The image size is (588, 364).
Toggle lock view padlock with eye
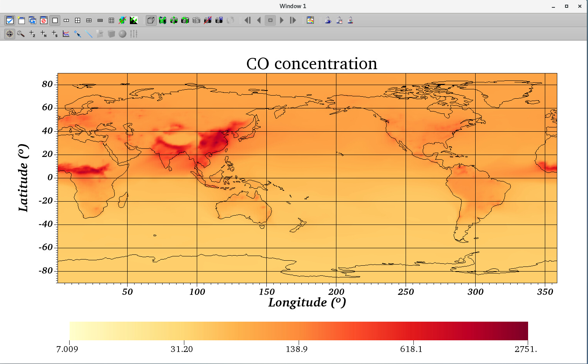click(x=328, y=20)
